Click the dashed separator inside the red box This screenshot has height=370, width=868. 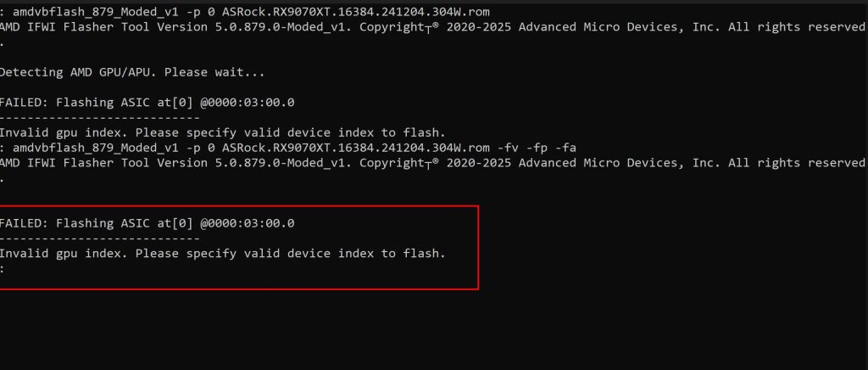pyautogui.click(x=100, y=238)
